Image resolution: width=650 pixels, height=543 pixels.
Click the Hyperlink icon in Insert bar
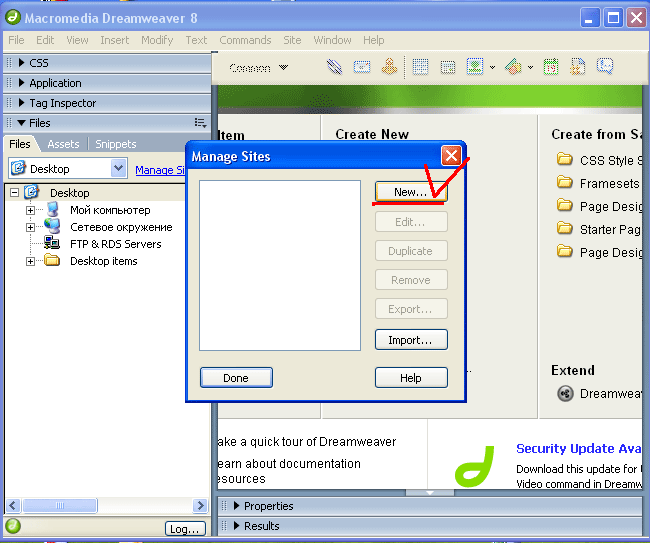[334, 67]
